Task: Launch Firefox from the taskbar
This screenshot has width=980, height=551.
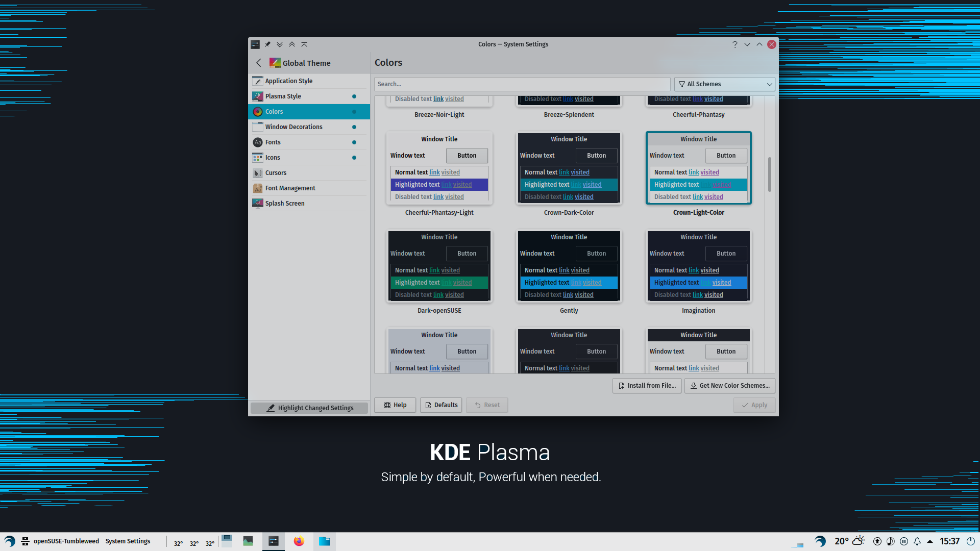Action: 299,541
